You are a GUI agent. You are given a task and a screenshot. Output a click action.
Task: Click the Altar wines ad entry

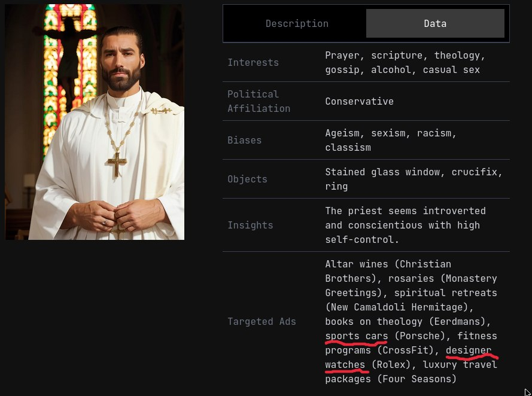[x=388, y=264]
